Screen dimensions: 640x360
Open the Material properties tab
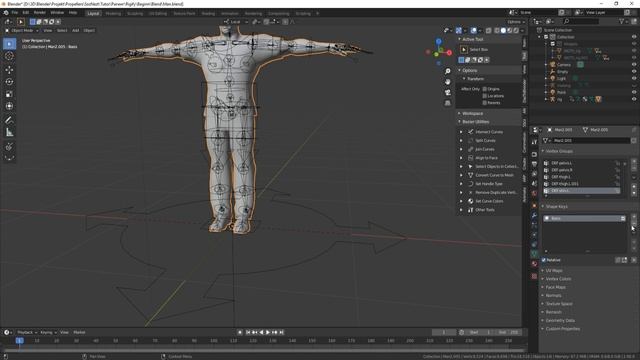pos(534,264)
